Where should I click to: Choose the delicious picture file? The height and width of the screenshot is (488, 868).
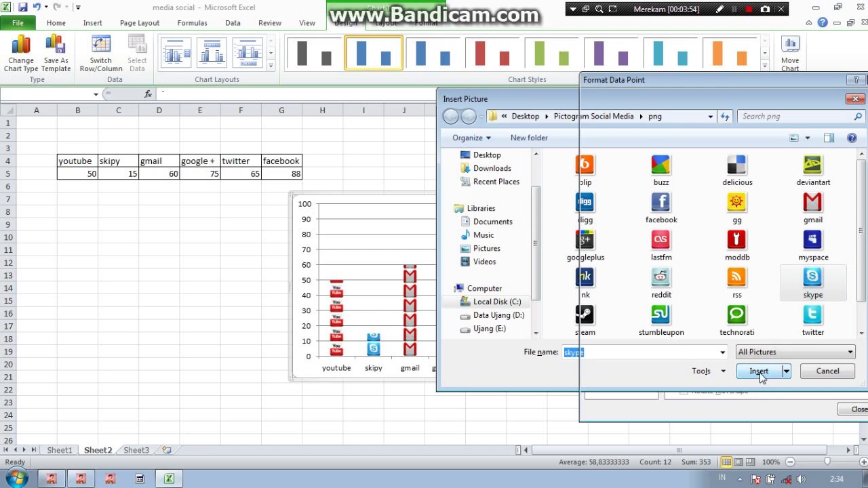pyautogui.click(x=737, y=170)
